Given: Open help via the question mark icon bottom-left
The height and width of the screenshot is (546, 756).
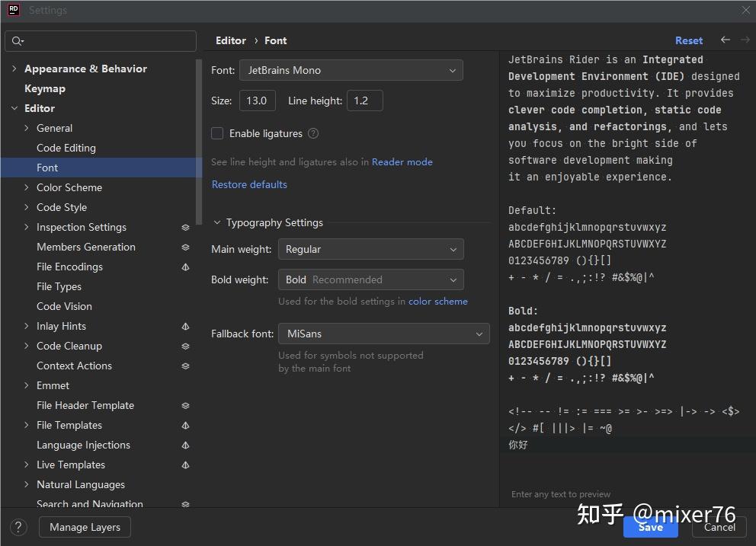Looking at the screenshot, I should pyautogui.click(x=18, y=527).
